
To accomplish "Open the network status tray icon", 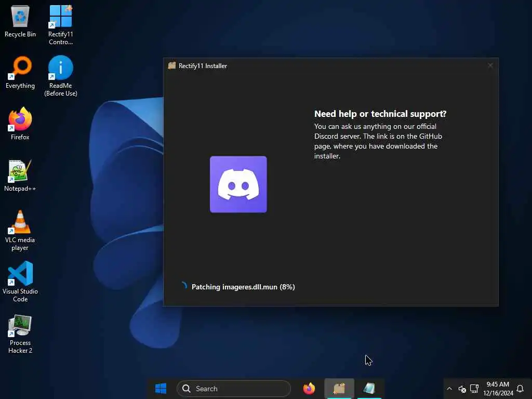I will click(x=474, y=389).
